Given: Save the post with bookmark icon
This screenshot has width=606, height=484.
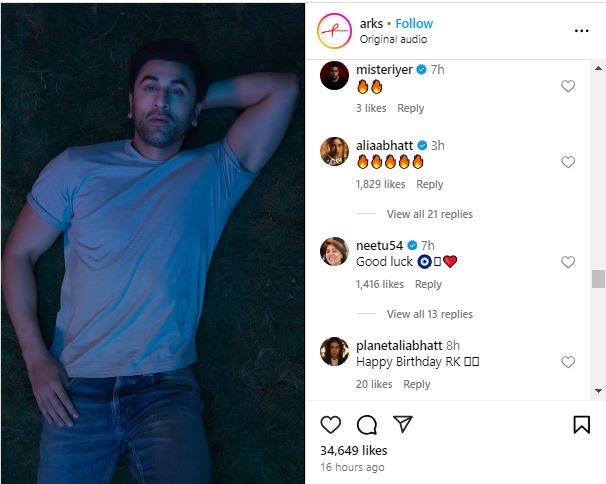Looking at the screenshot, I should [x=581, y=425].
